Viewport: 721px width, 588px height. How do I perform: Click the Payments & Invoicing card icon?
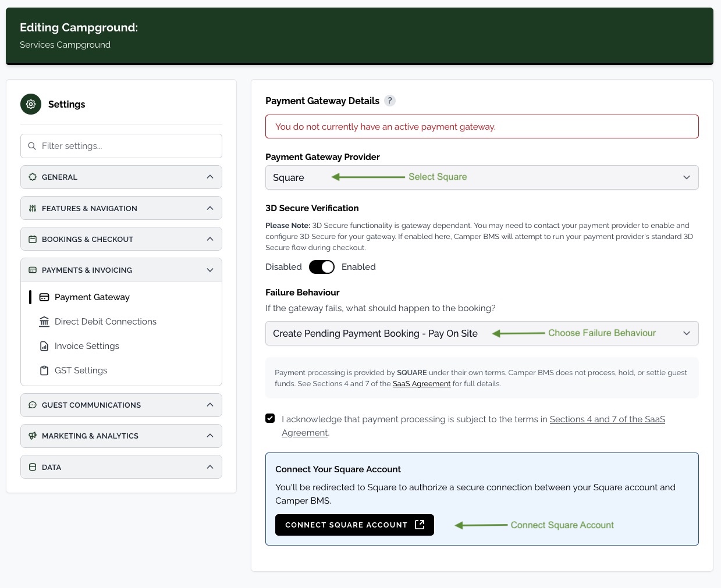pyautogui.click(x=33, y=270)
